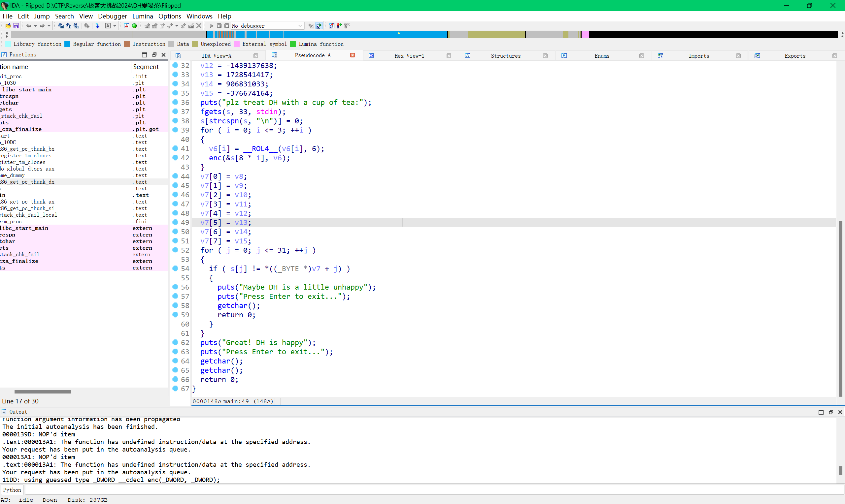Viewport: 845px width, 504px height.
Task: Click the Regular function blue color swatch
Action: pos(67,44)
